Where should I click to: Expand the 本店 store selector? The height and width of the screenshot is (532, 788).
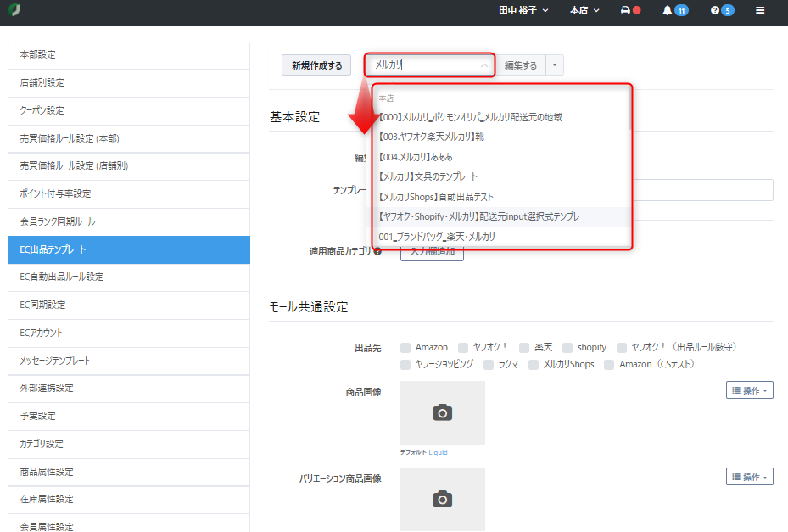click(584, 10)
